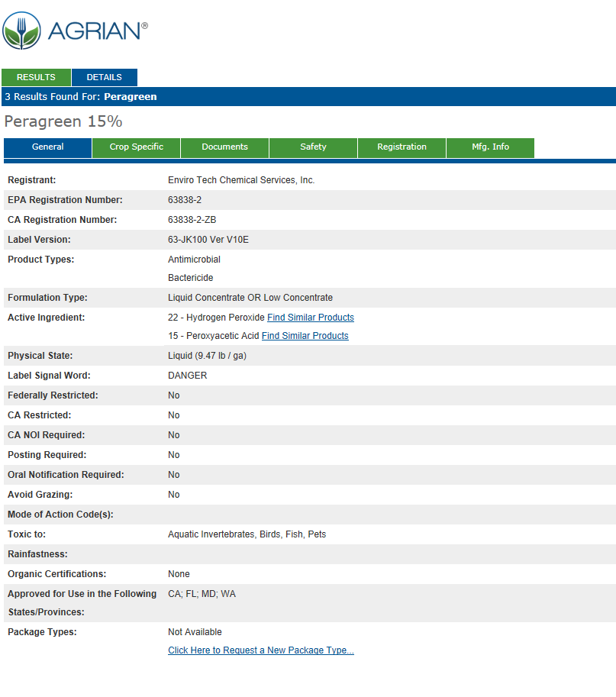
Task: Open the Mfg. Info tab
Action: [490, 147]
